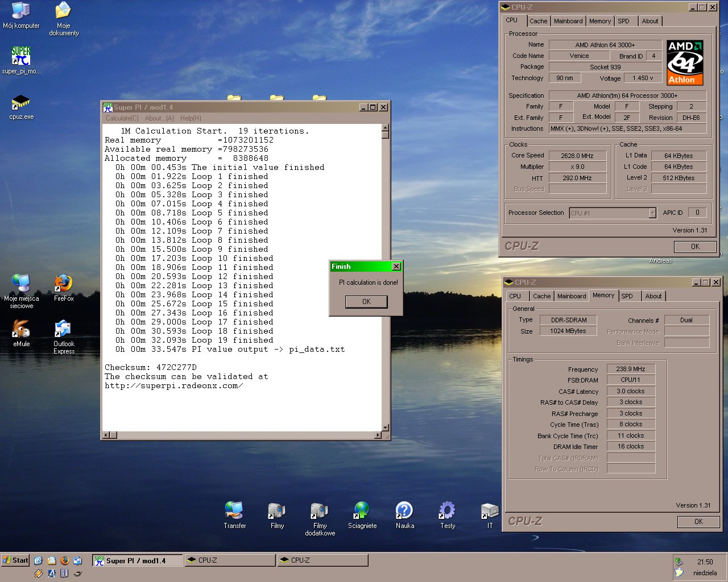728x582 pixels.
Task: Click the Safely Remove Hardware tray icon
Action: (x=678, y=562)
